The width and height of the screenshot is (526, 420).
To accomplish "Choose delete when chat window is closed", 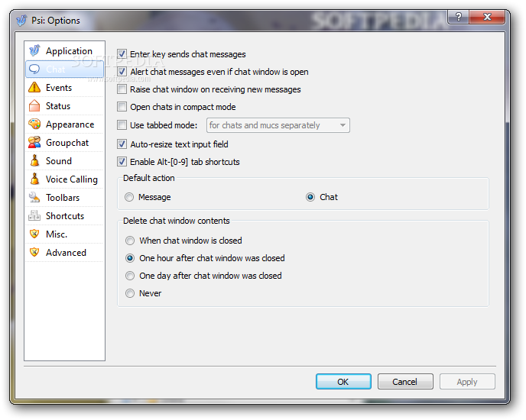I will click(x=130, y=241).
